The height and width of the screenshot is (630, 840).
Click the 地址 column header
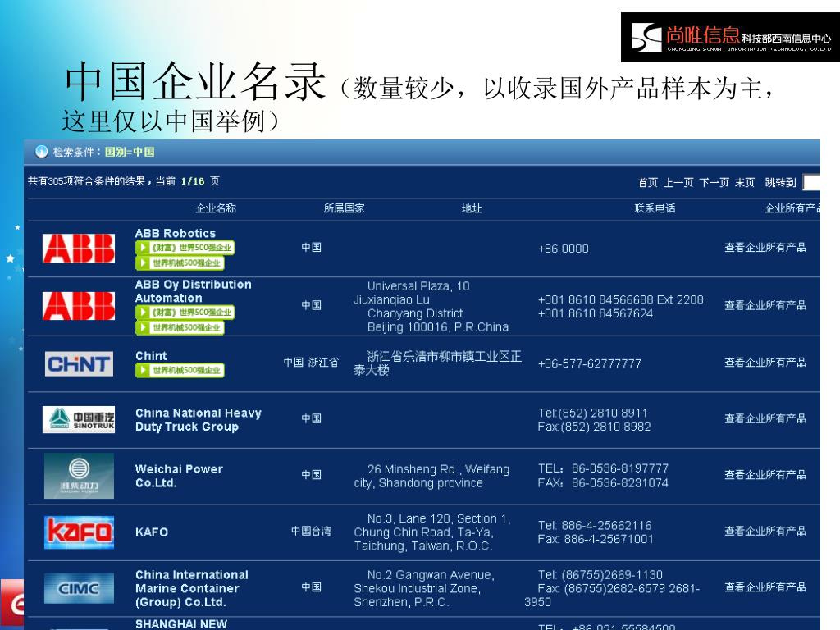[472, 208]
